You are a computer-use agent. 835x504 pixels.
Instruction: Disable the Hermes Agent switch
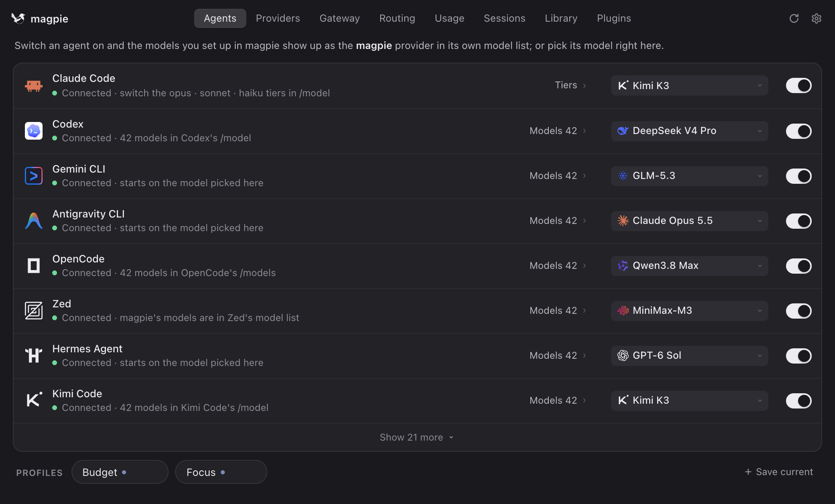tap(798, 356)
